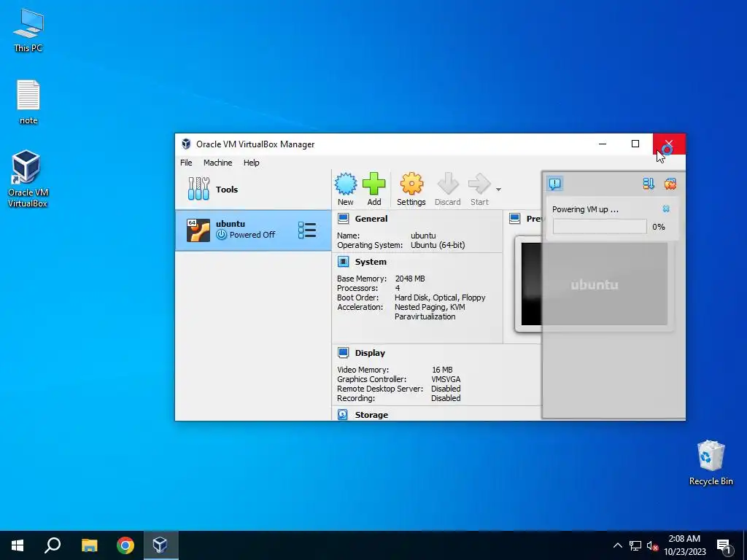Screen dimensions: 747x560
Task: Click the Storage section disk icon
Action: pos(343,414)
